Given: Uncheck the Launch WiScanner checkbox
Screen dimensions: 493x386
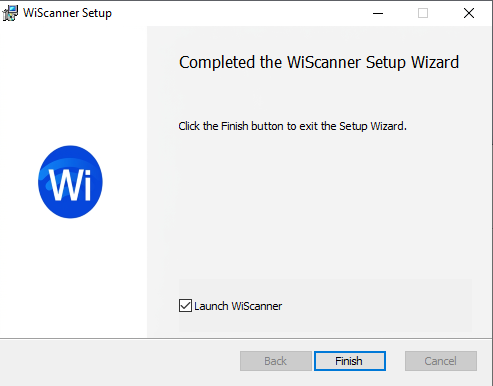Looking at the screenshot, I should [185, 306].
